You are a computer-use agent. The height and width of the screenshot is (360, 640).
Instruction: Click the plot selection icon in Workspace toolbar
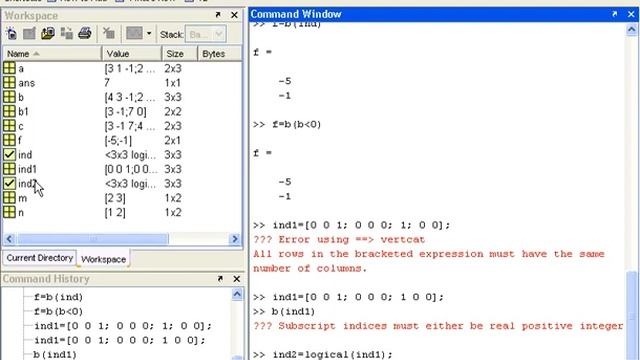tap(134, 33)
